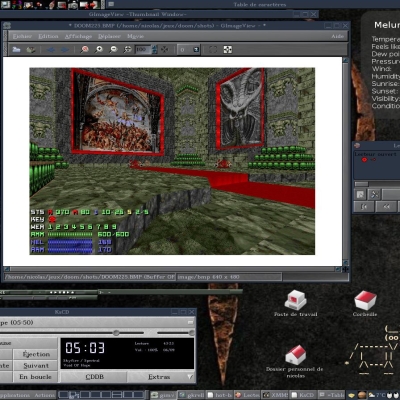
Task: Go to next image with right blue arrow
Action: click(x=65, y=50)
